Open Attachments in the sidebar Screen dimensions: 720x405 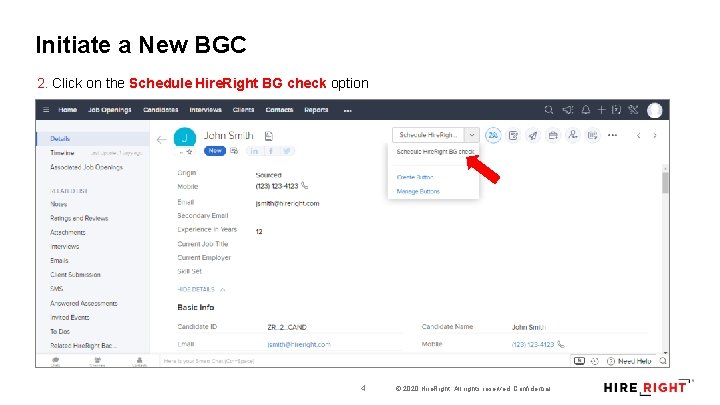tap(68, 233)
